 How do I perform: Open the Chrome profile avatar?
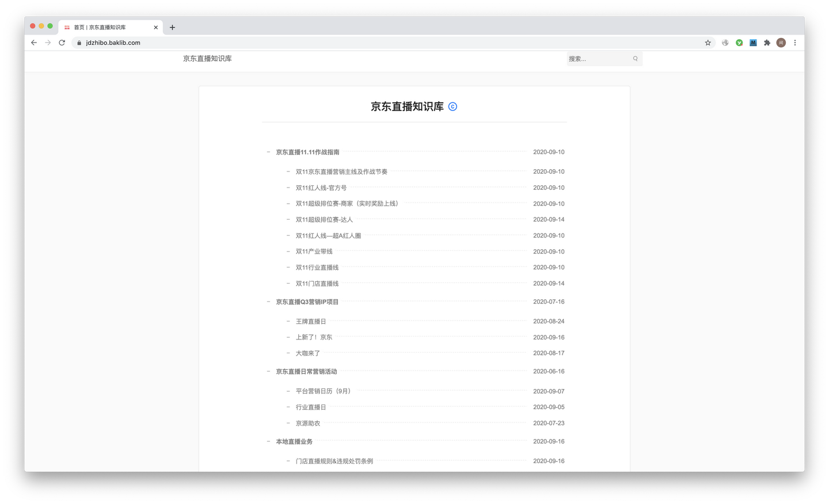tap(781, 43)
